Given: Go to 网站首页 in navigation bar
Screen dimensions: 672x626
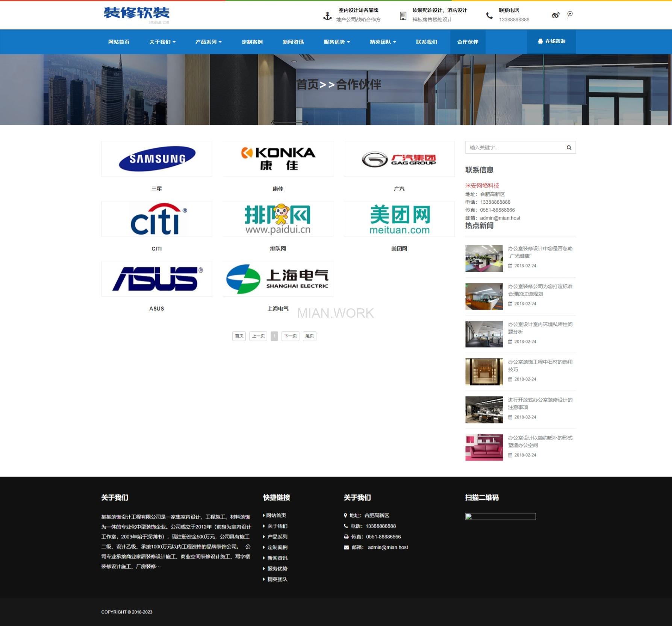Looking at the screenshot, I should pos(119,42).
